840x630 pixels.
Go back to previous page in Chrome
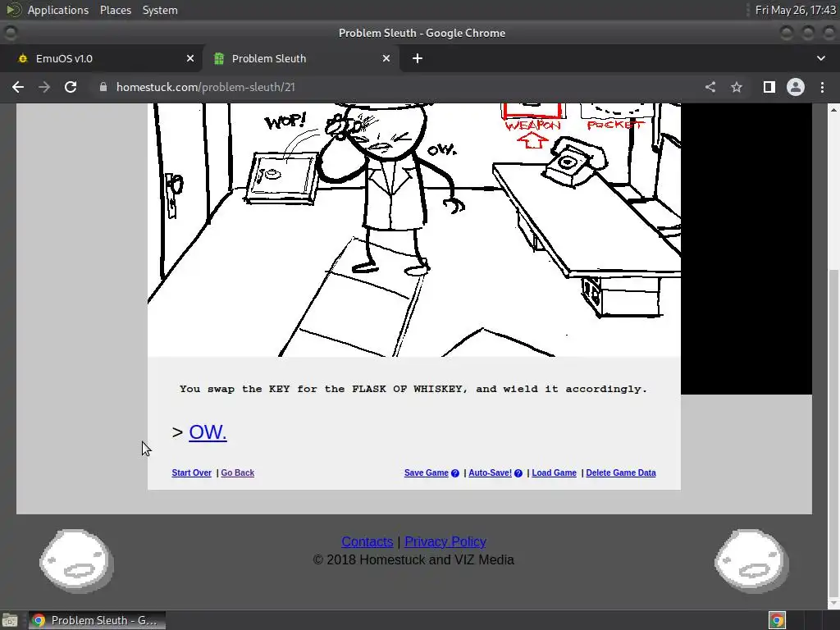[18, 87]
